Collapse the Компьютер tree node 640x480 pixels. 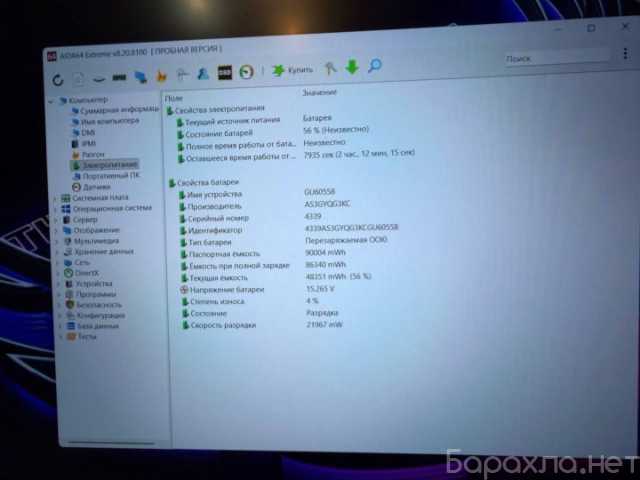pos(51,101)
